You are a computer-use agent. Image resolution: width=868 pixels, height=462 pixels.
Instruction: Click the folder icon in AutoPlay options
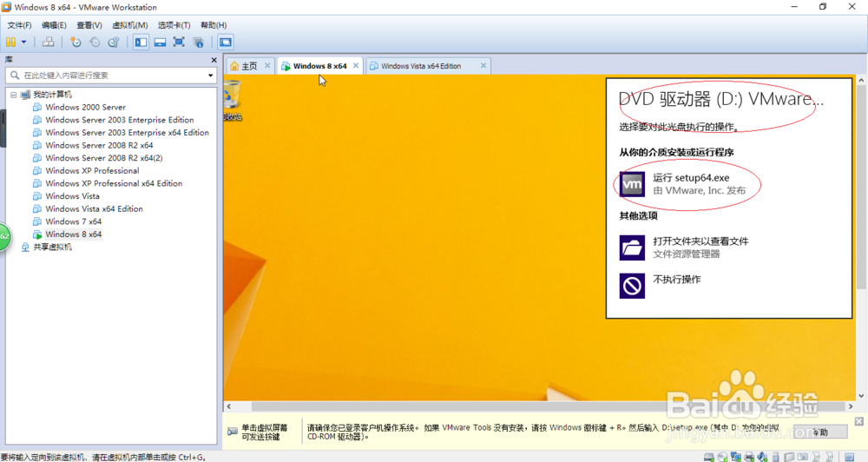(632, 247)
